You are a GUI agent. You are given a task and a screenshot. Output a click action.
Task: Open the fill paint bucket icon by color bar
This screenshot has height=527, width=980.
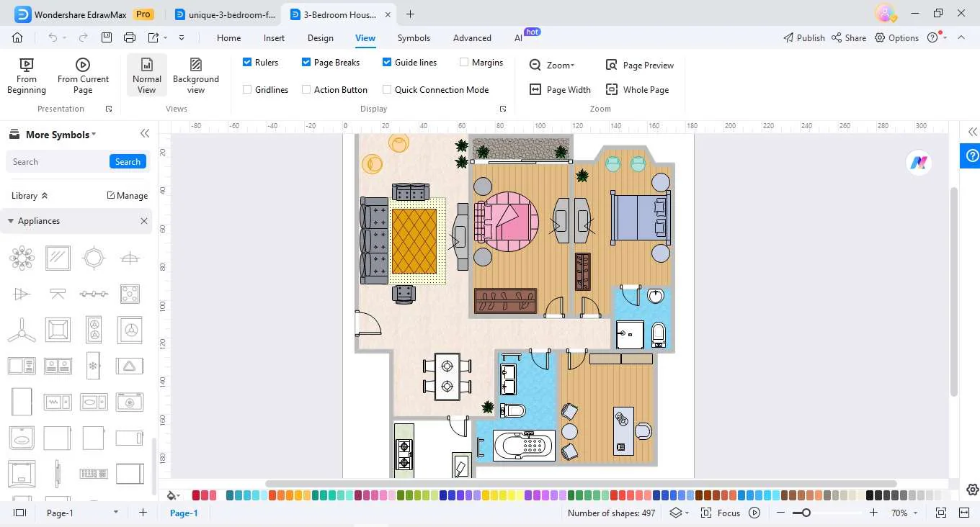[x=172, y=495]
